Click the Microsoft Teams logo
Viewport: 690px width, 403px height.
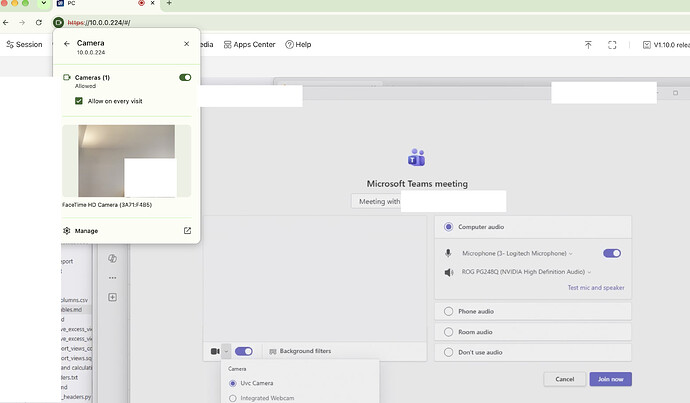[416, 158]
